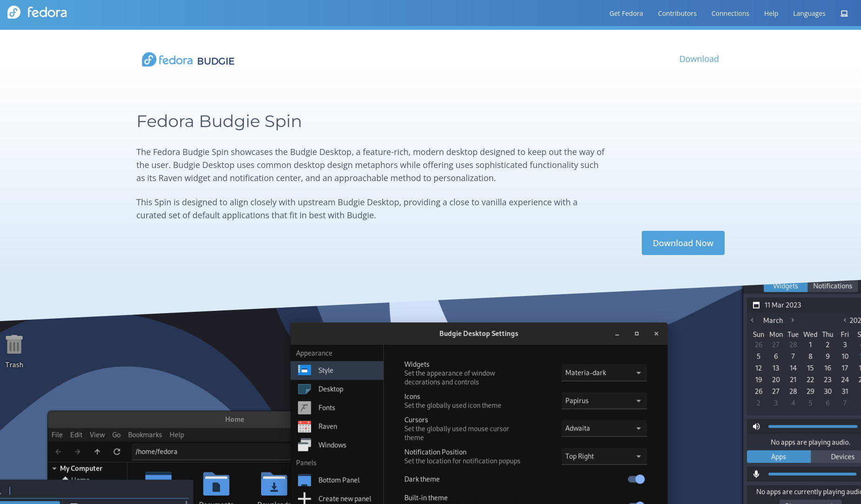Image resolution: width=861 pixels, height=504 pixels.
Task: Click the laptop theme icon in navbar
Action: click(x=844, y=13)
